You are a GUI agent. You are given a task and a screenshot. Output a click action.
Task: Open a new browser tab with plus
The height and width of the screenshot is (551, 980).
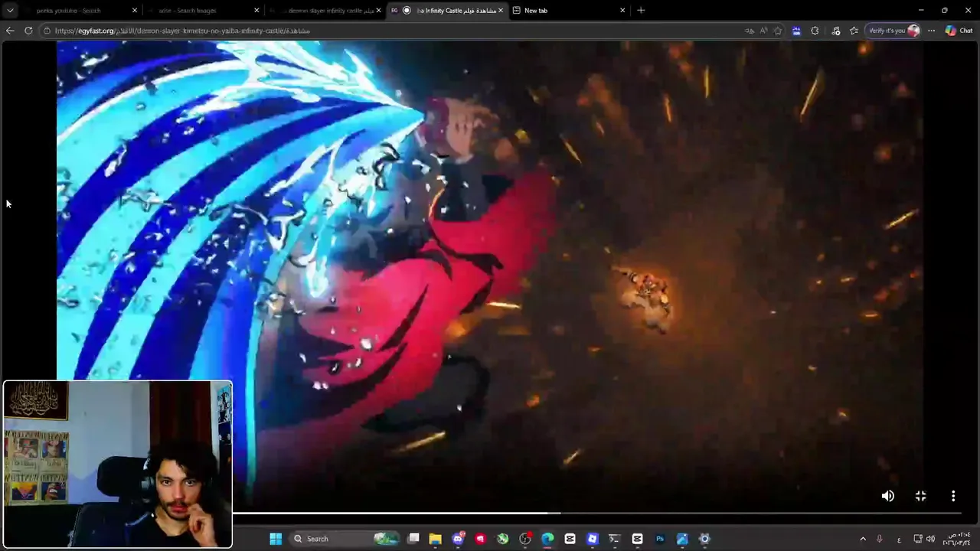coord(641,11)
